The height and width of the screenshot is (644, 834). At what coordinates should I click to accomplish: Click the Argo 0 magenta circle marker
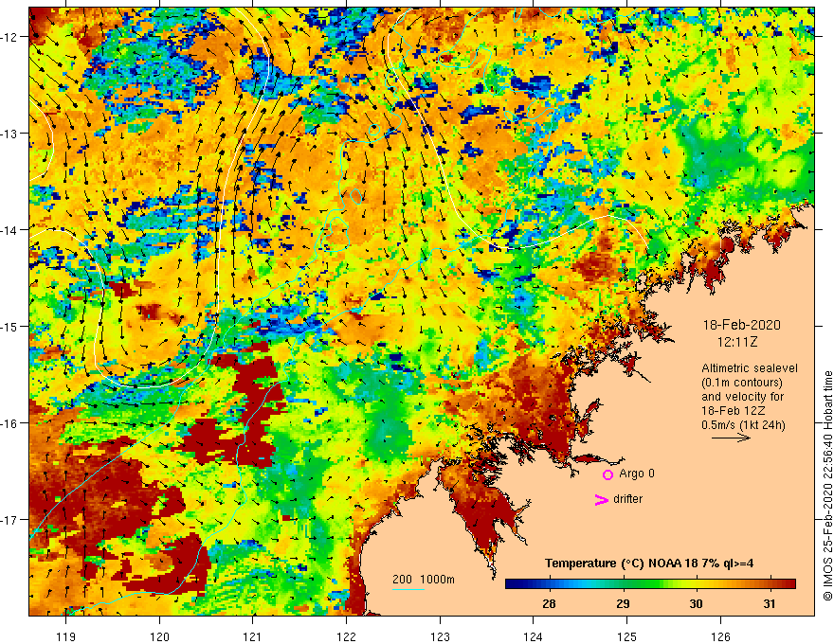[x=607, y=474]
